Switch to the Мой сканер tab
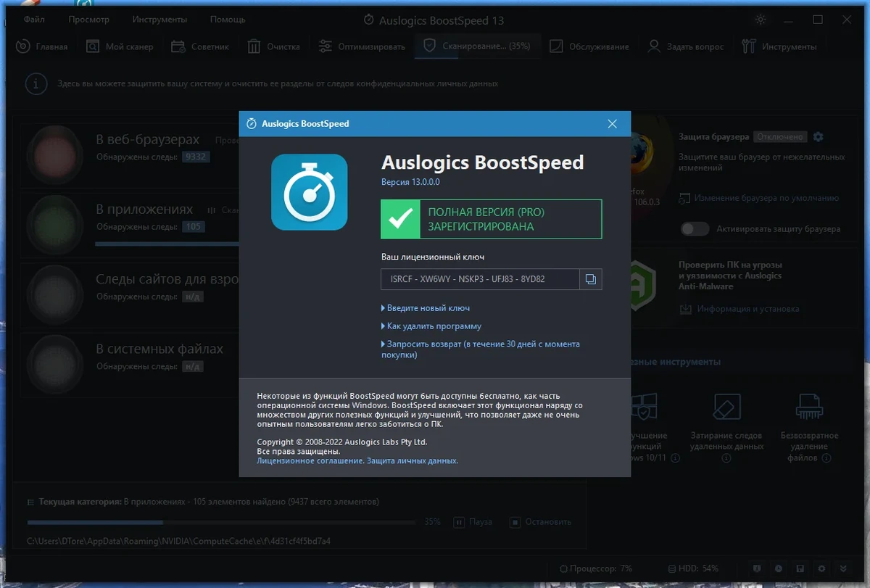Screen dimensions: 870x588 pyautogui.click(x=120, y=46)
